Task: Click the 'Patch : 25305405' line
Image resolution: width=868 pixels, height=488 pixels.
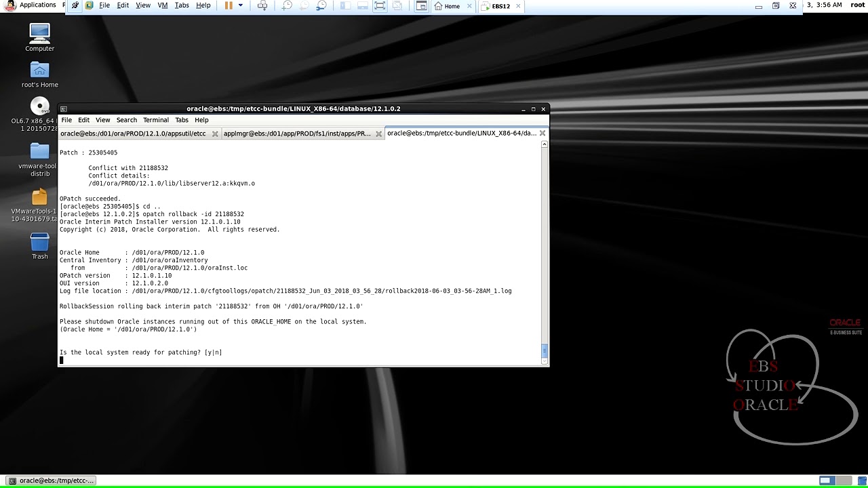Action: (x=88, y=152)
